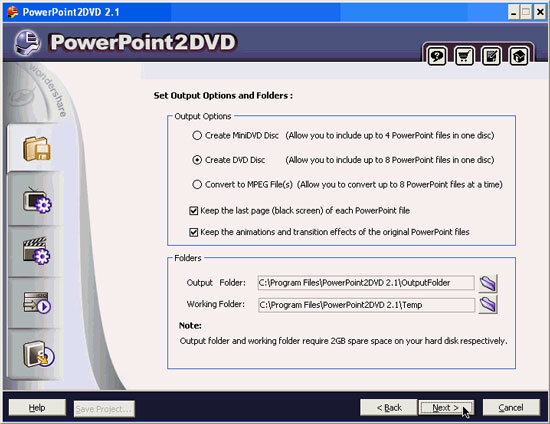The image size is (550, 424).
Task: Proceed with the Next button
Action: [446, 408]
